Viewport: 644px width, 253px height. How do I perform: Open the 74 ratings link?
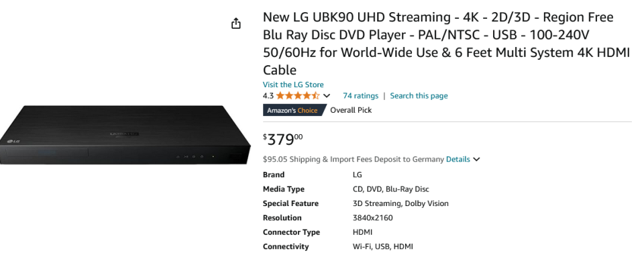tap(361, 96)
